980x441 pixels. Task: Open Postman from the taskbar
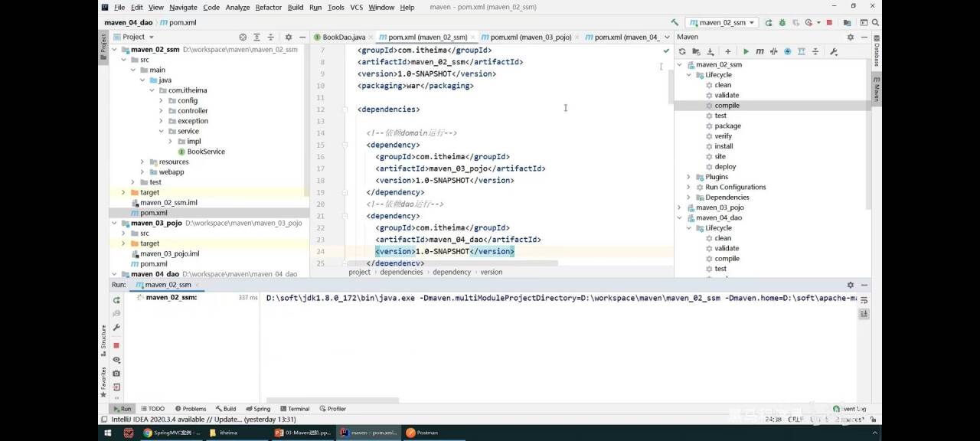click(x=423, y=433)
